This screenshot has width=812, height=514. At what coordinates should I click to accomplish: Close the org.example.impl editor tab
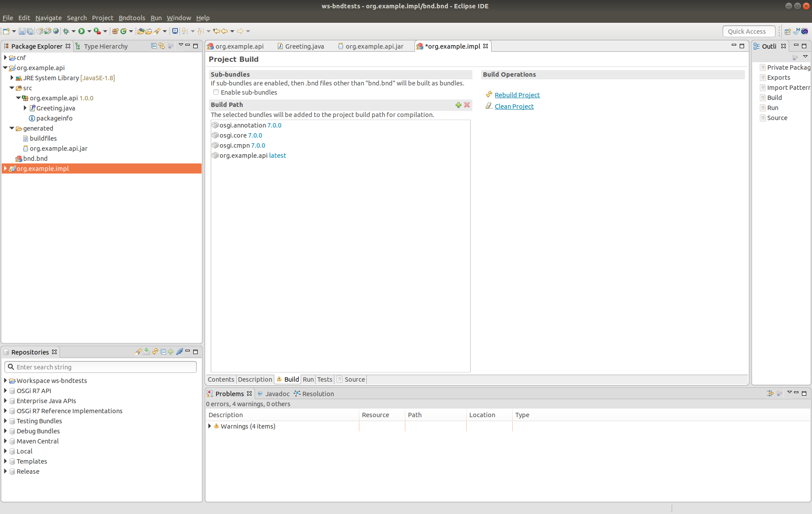(486, 46)
